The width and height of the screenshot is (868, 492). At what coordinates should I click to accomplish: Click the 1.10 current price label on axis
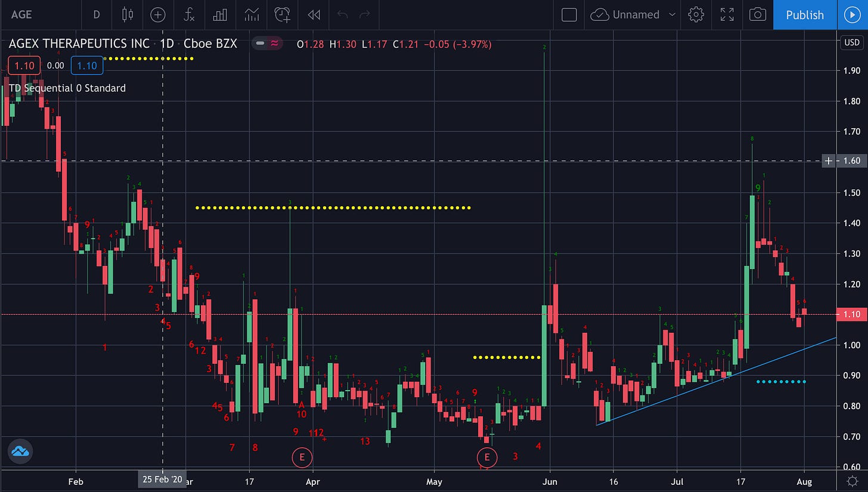coord(851,314)
